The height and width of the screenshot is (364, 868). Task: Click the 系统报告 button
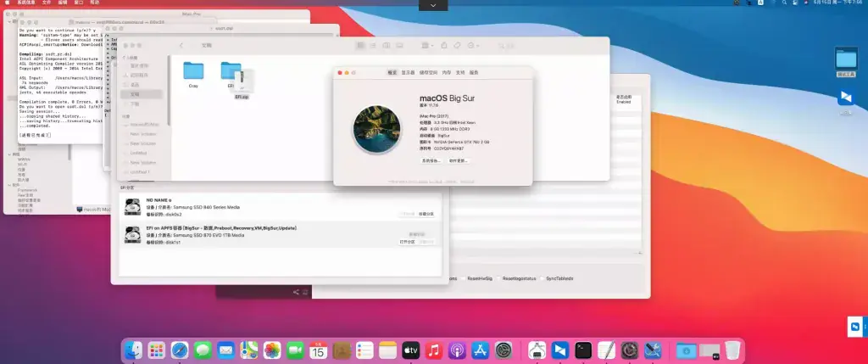coord(431,160)
